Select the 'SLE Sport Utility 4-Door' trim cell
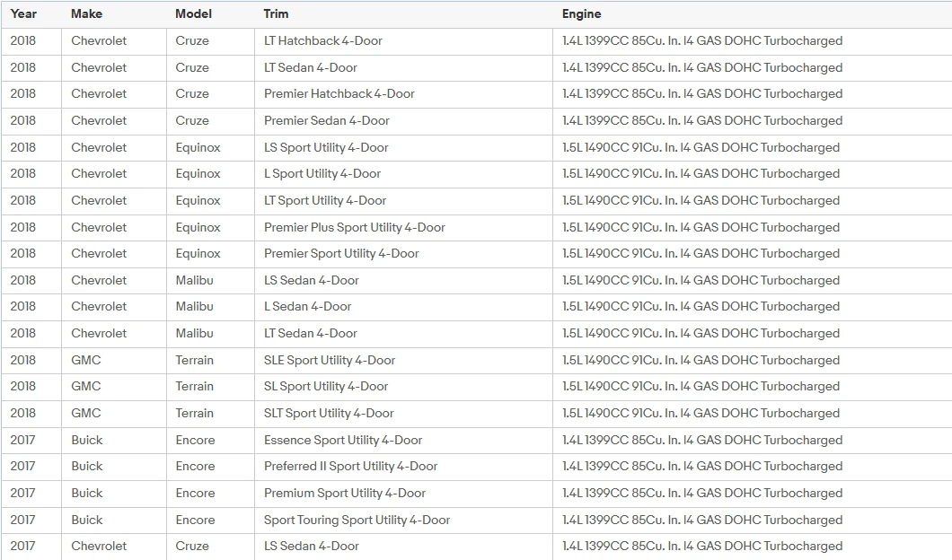 coord(330,361)
